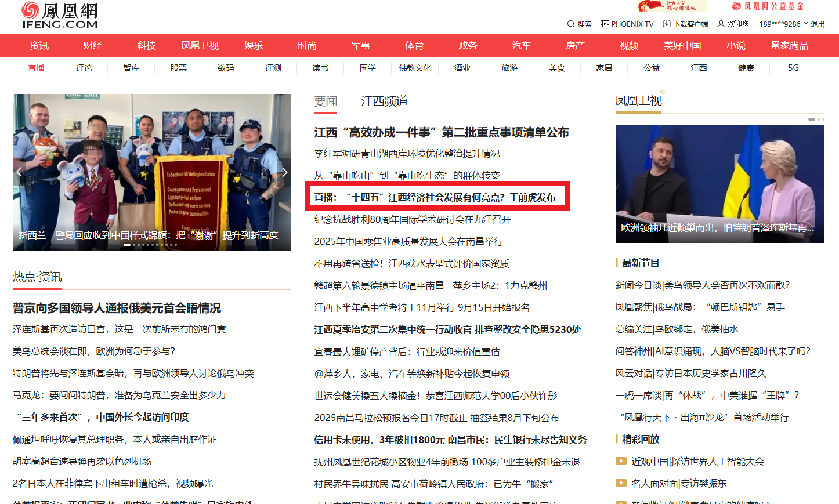Select 佛教文化 in the sub navigation
The width and height of the screenshot is (839, 504).
(415, 68)
